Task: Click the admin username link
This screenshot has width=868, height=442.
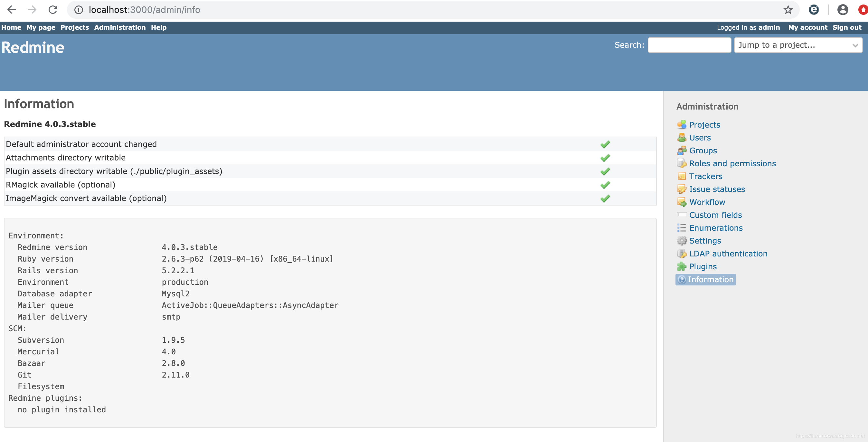Action: pyautogui.click(x=769, y=27)
